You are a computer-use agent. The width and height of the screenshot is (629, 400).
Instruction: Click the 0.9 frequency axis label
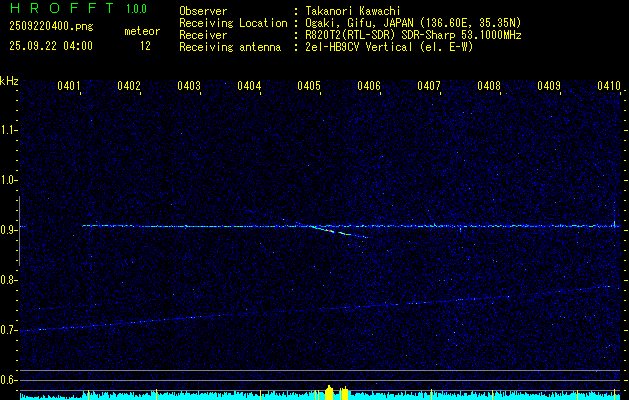[x=9, y=230]
